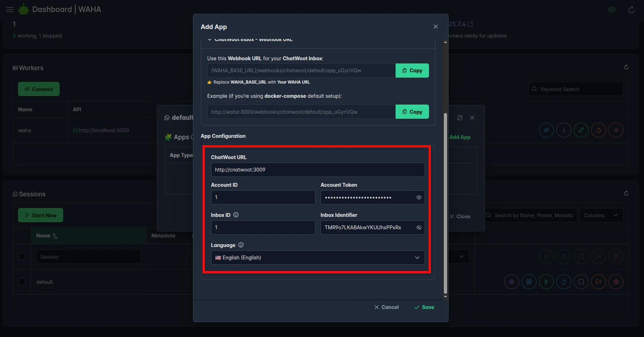
Task: Start the default session with play icon
Action: [x=546, y=282]
